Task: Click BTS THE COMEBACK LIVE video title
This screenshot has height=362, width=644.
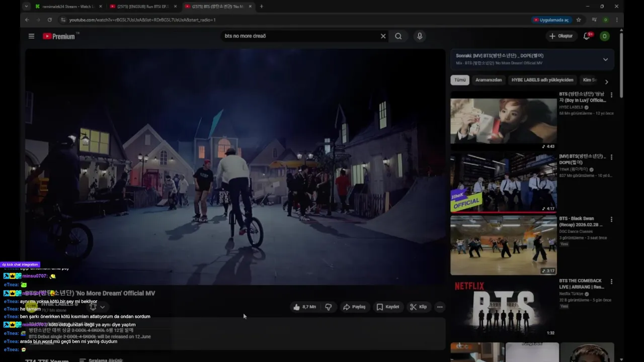Action: tap(581, 284)
